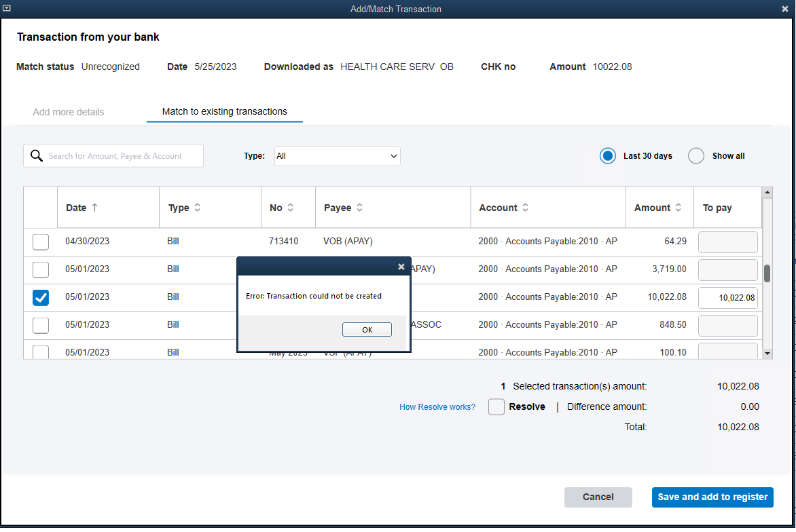Screen dimensions: 796x532
Task: Click Save and add to register
Action: pos(712,497)
